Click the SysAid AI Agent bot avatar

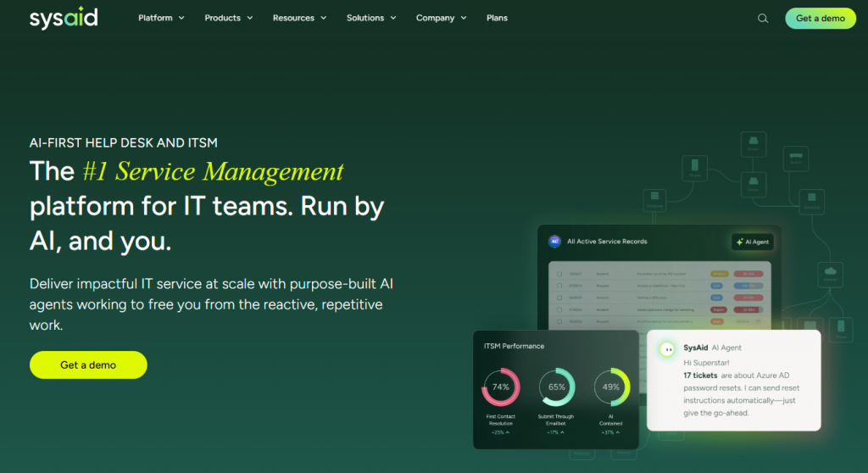tap(667, 349)
